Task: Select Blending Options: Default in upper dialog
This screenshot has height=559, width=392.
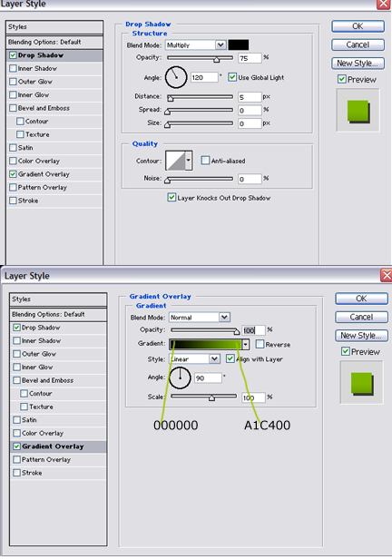Action: (54, 42)
